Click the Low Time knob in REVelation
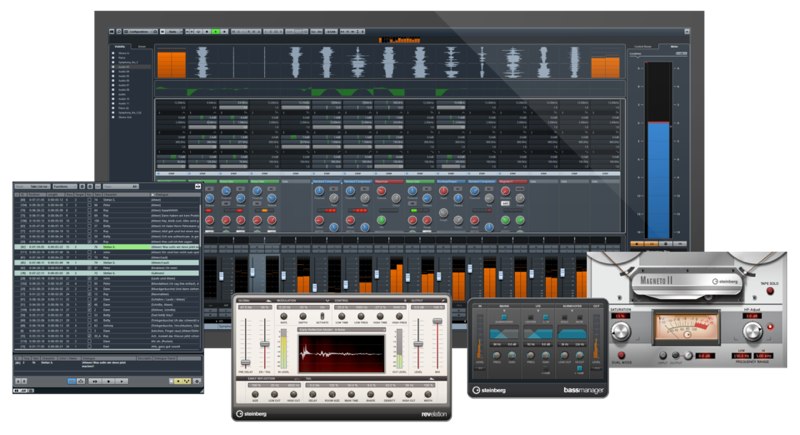 click(342, 317)
